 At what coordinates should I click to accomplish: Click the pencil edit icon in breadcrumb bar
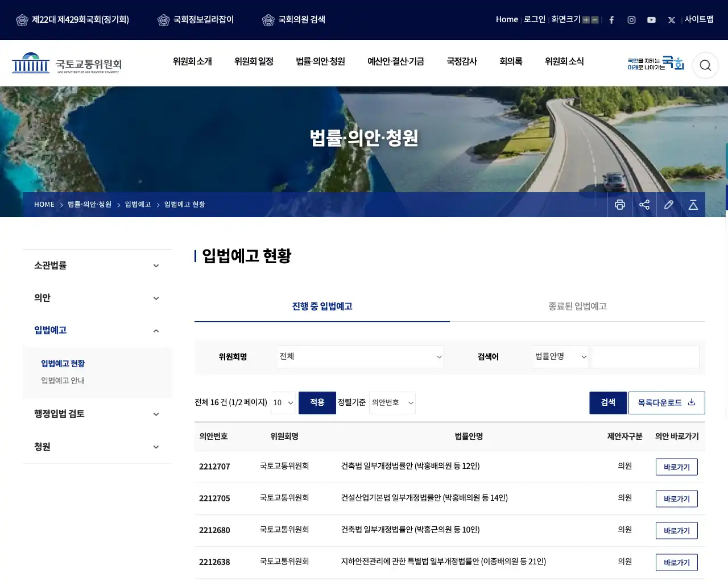669,205
